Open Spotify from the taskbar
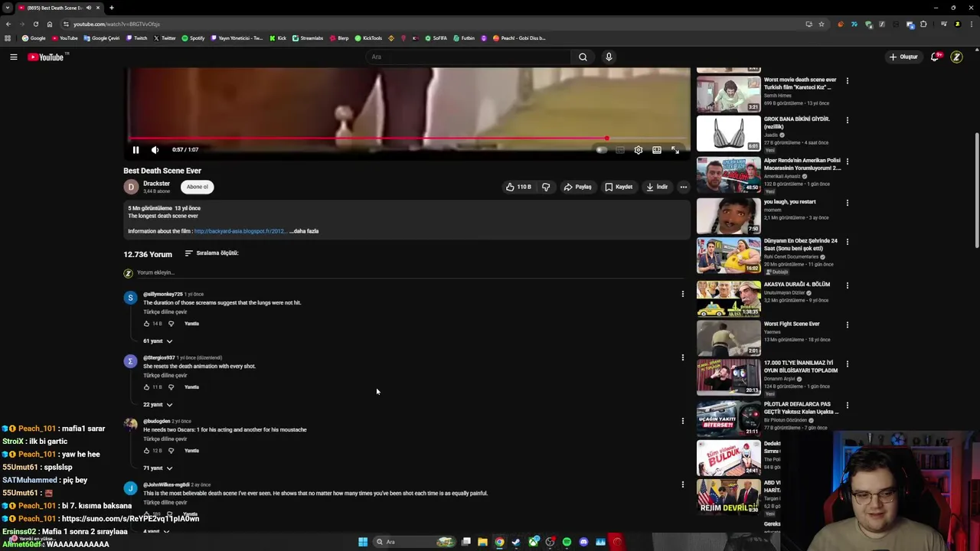Screen dimensions: 980x551 567,542
